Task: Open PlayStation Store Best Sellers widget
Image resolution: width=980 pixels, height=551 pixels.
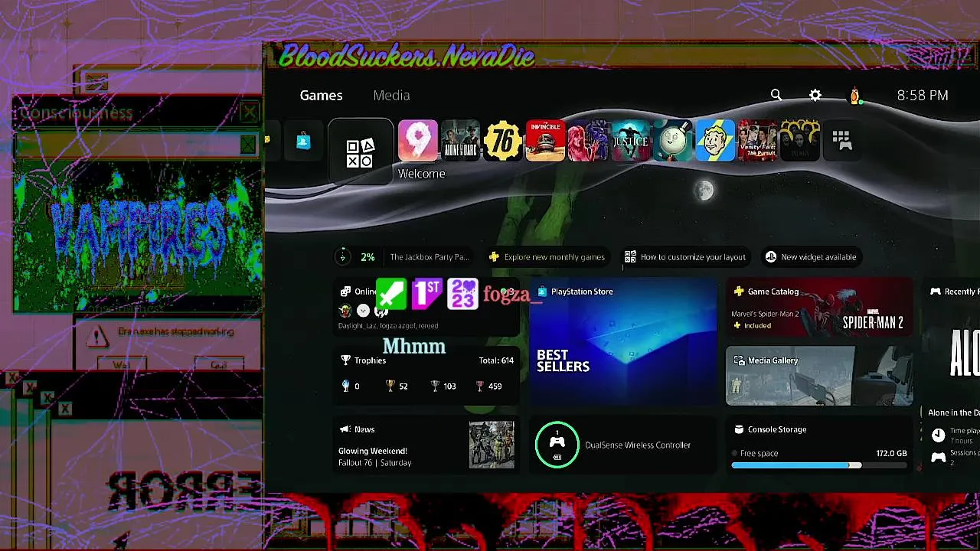Action: [623, 342]
